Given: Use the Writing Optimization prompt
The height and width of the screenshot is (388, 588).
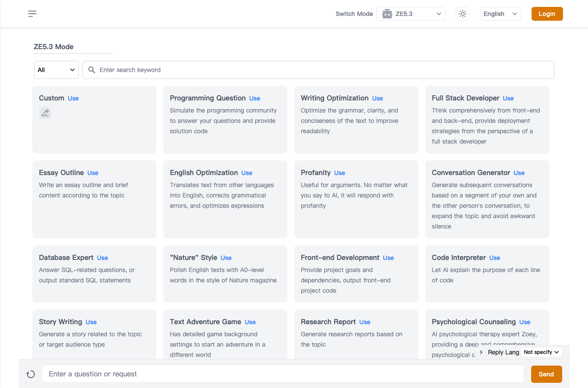Looking at the screenshot, I should 377,98.
